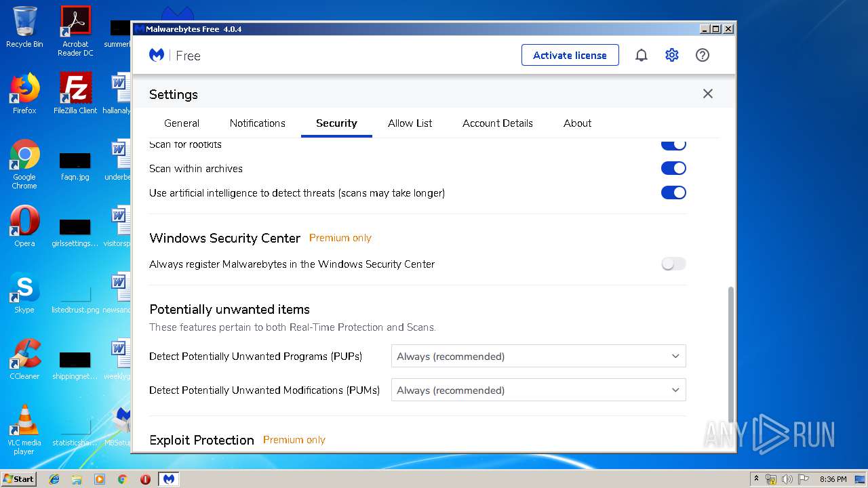Open VLC media player desktop shortcut

coord(24,430)
